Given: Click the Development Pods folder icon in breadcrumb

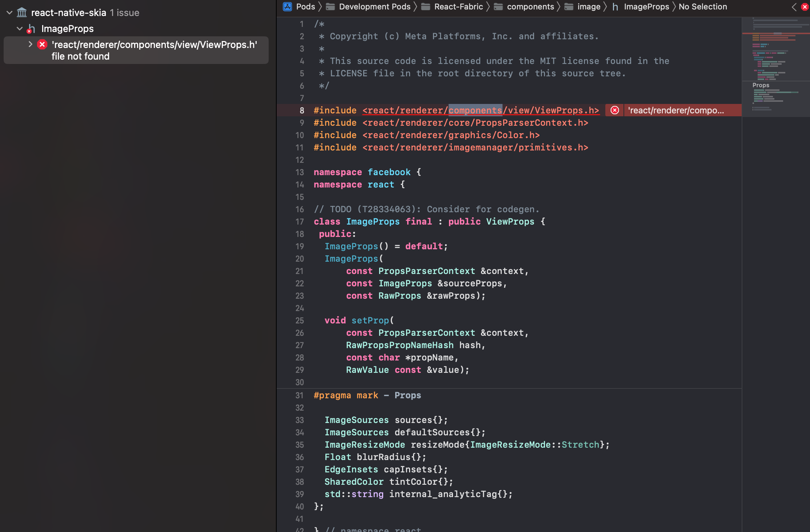Looking at the screenshot, I should 330,7.
